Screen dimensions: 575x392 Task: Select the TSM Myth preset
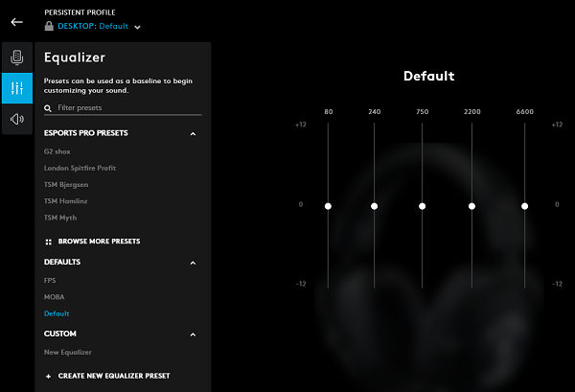click(59, 218)
